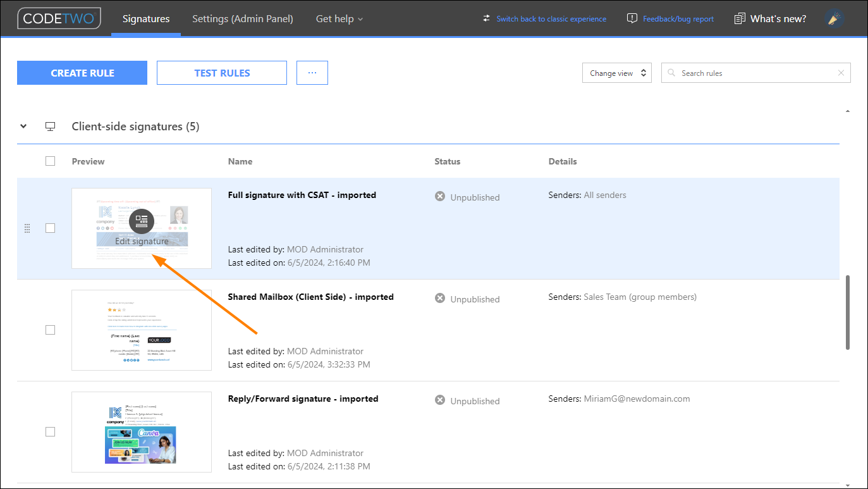The image size is (868, 489).
Task: Click the 'Shared Mailbox (Client Side) - imported' name
Action: pyautogui.click(x=311, y=297)
